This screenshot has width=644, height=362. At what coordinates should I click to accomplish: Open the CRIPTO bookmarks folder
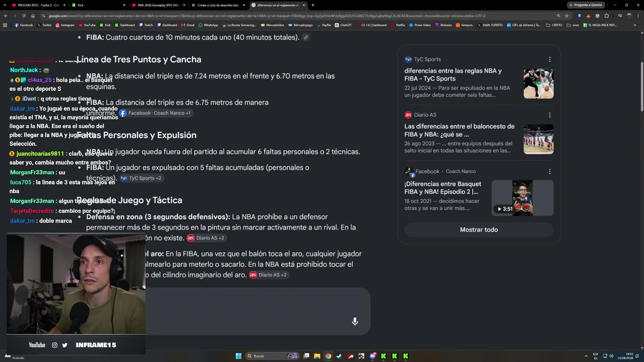pyautogui.click(x=554, y=25)
